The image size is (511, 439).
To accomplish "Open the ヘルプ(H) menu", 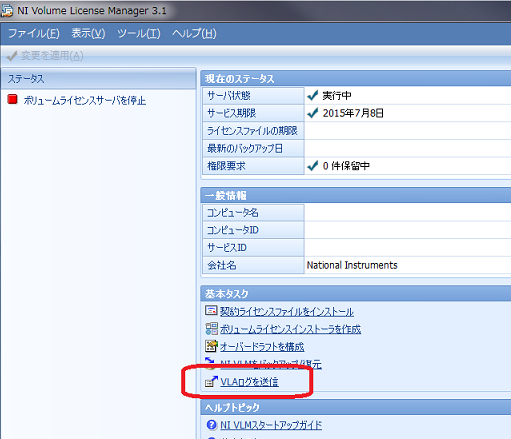I will (194, 33).
